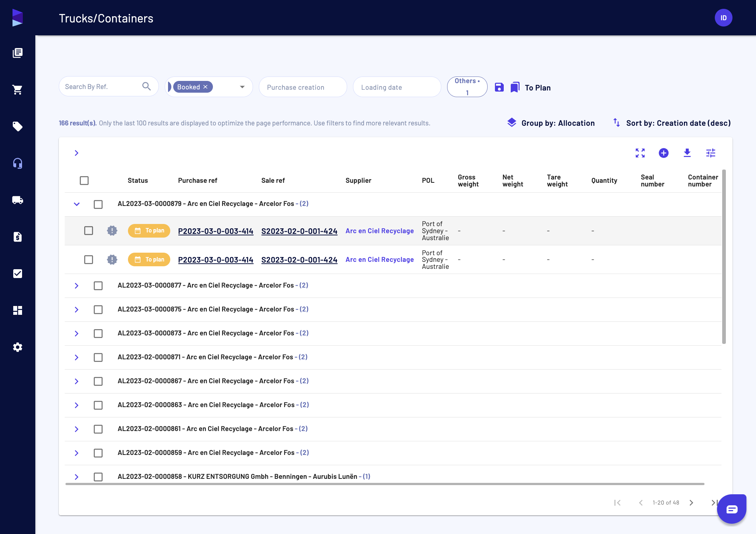756x534 pixels.
Task: Expand table to fullscreen icon
Action: pyautogui.click(x=640, y=153)
